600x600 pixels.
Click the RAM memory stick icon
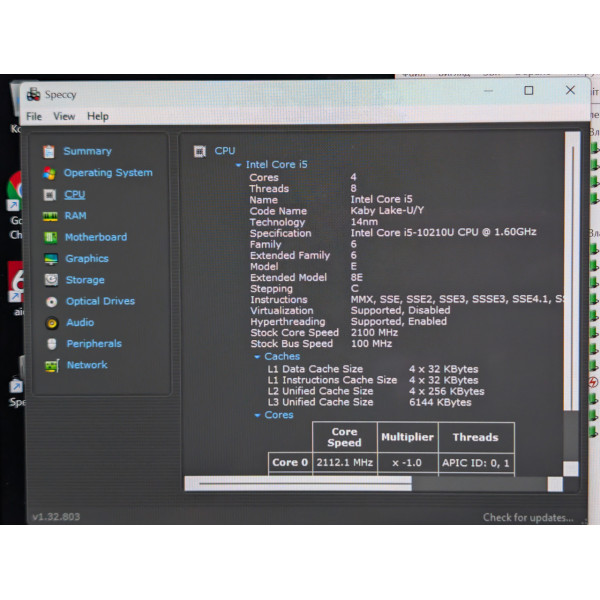(50, 216)
